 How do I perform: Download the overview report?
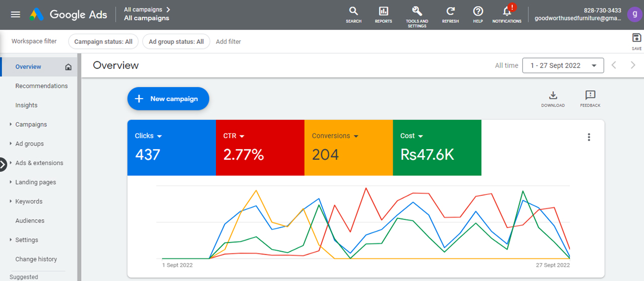pos(553,96)
